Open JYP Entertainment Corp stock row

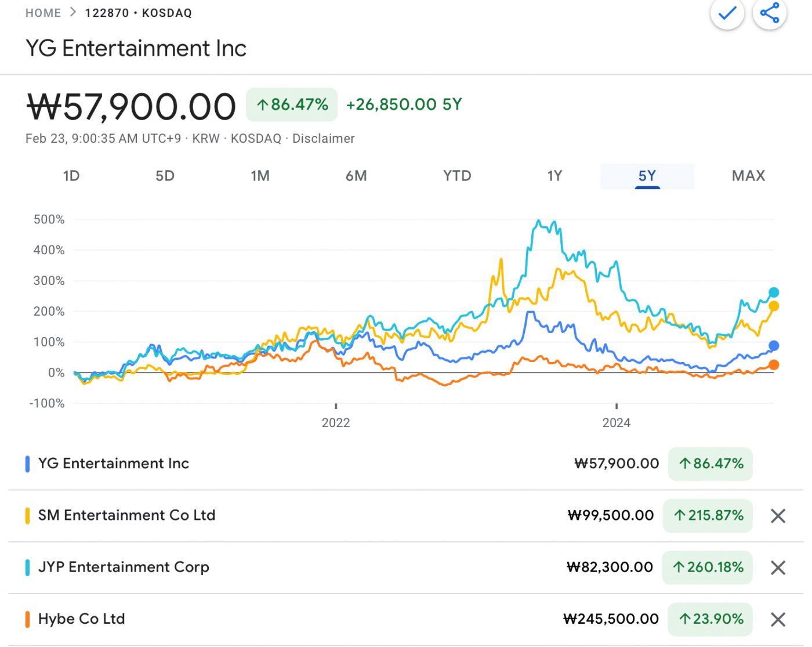pyautogui.click(x=124, y=567)
